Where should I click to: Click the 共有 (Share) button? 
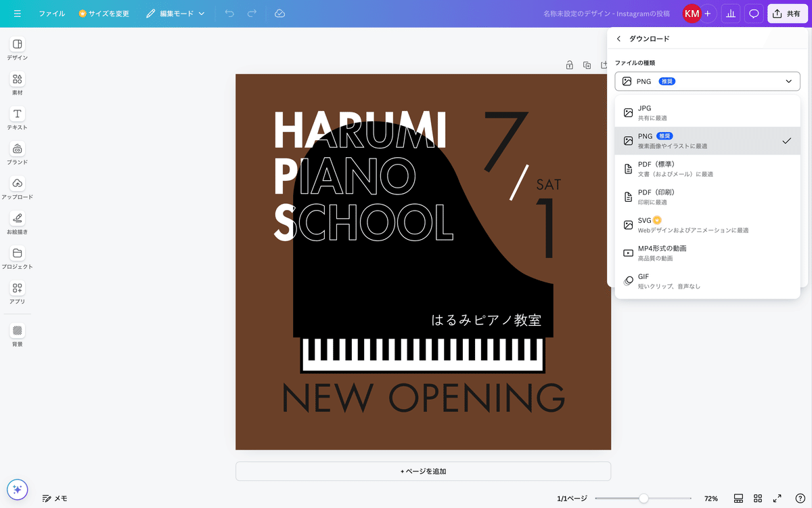coord(787,13)
